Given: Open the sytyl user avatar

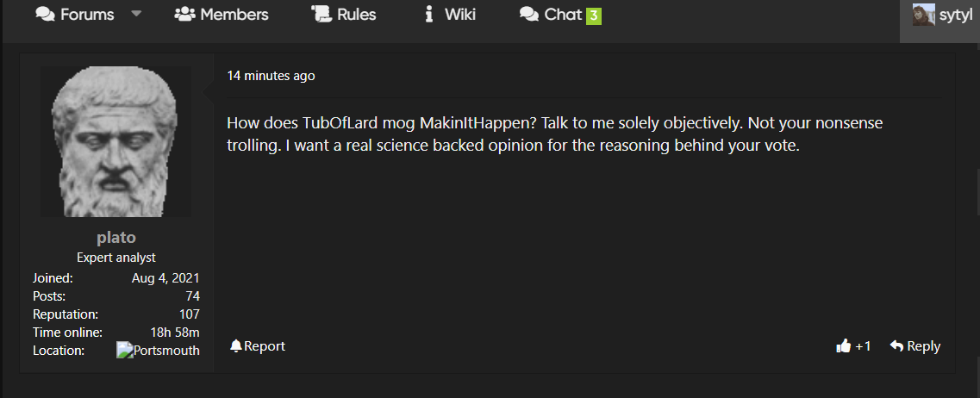Looking at the screenshot, I should point(924,15).
